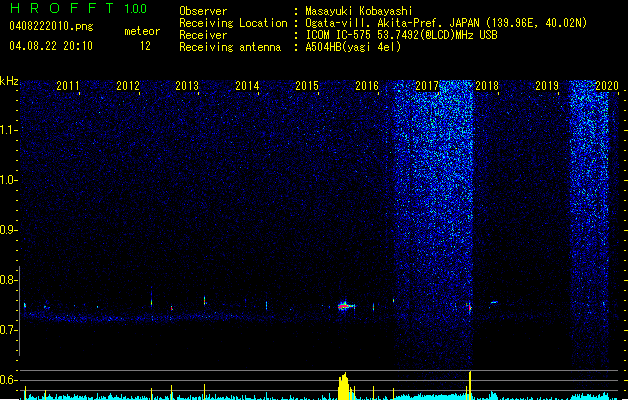Image resolution: width=629 pixels, height=400 pixels.
Task: Click the 1.1 kHz axis label
Action: tap(8, 130)
